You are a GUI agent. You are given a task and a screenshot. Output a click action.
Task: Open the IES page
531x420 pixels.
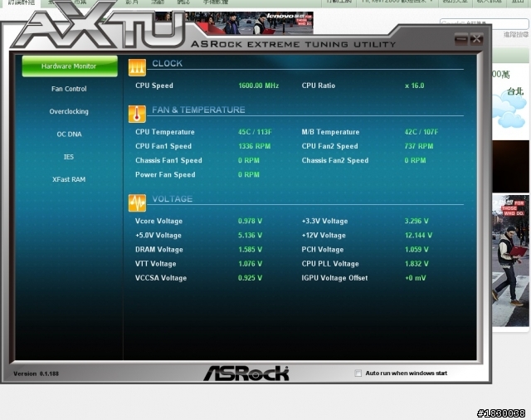(x=69, y=157)
